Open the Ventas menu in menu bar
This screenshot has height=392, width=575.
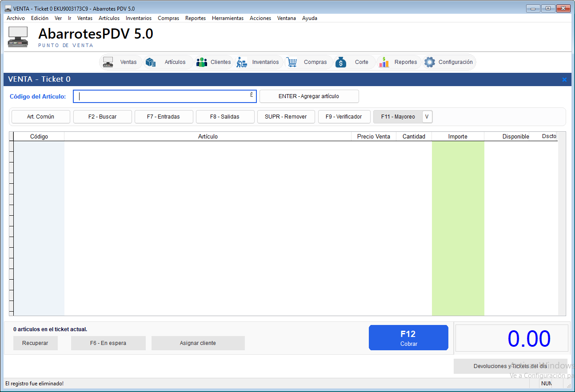pyautogui.click(x=85, y=18)
